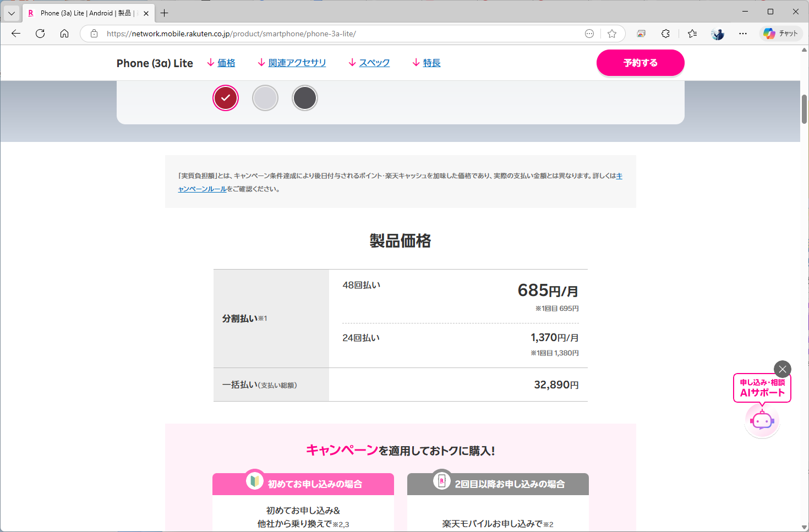Click the 32,890円 lump-sum price

[x=556, y=385]
